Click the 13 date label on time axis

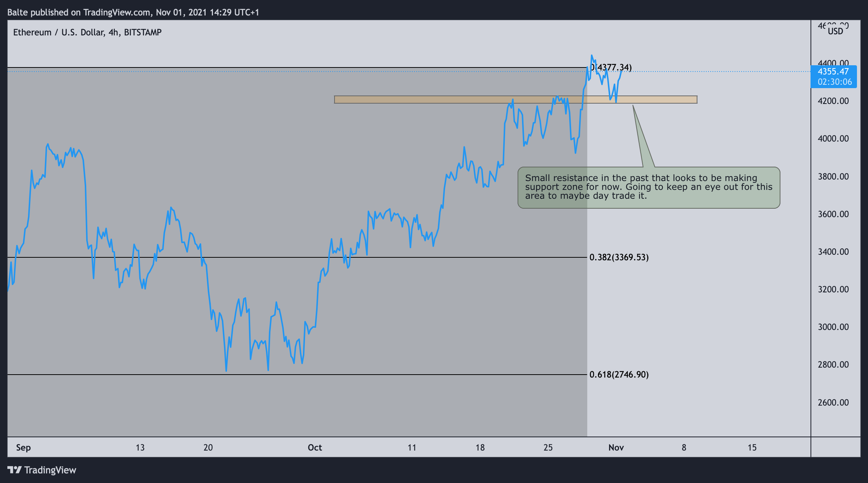point(140,448)
